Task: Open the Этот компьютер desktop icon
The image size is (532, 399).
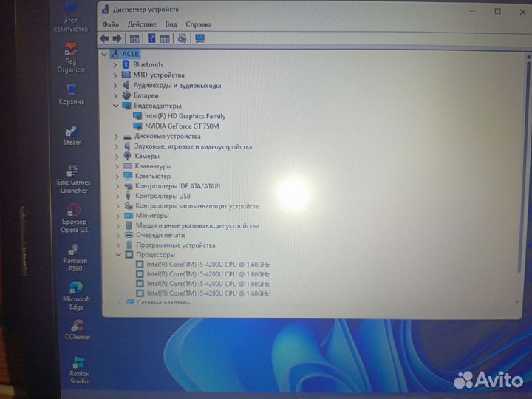Action: 71,18
